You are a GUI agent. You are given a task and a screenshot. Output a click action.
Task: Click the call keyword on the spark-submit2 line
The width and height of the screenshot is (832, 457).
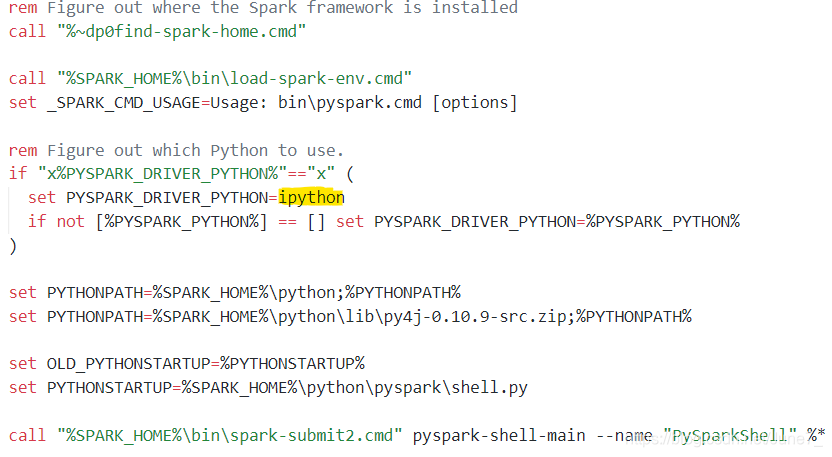28,436
